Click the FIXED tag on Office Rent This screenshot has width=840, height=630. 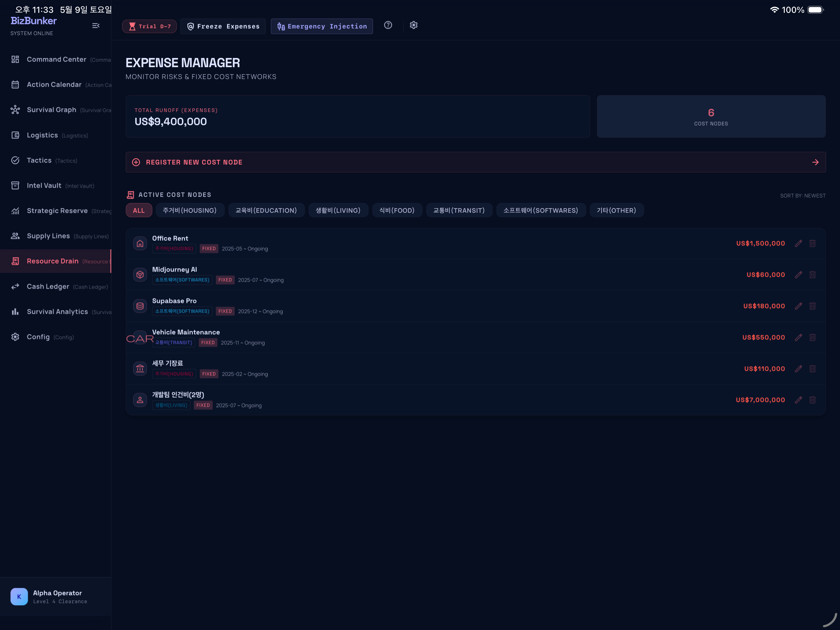coord(209,249)
